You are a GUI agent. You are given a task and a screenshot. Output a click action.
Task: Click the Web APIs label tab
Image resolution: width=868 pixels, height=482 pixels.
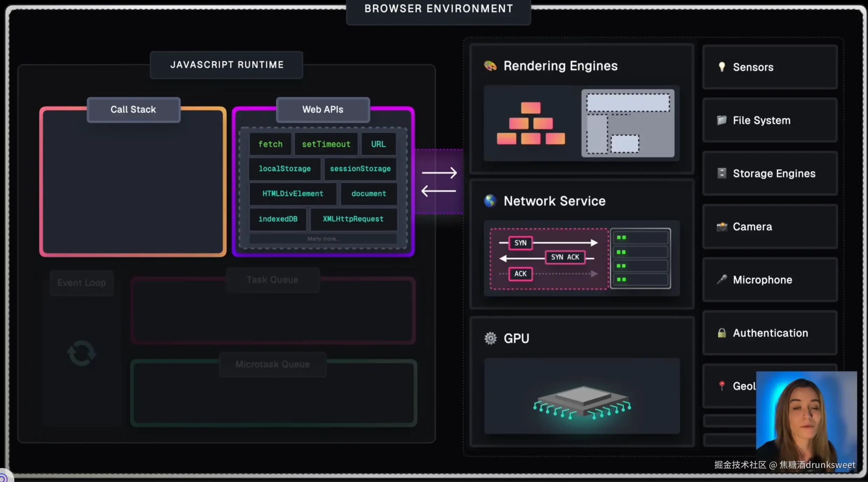coord(323,110)
